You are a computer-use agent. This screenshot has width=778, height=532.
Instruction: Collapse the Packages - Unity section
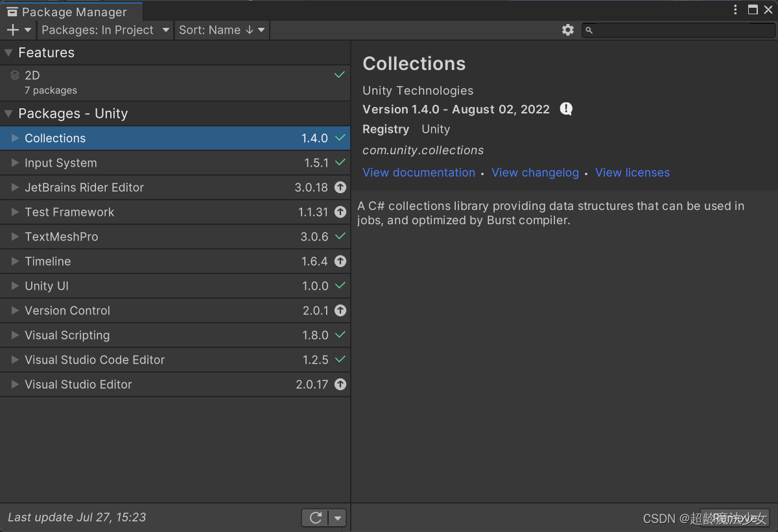(8, 113)
